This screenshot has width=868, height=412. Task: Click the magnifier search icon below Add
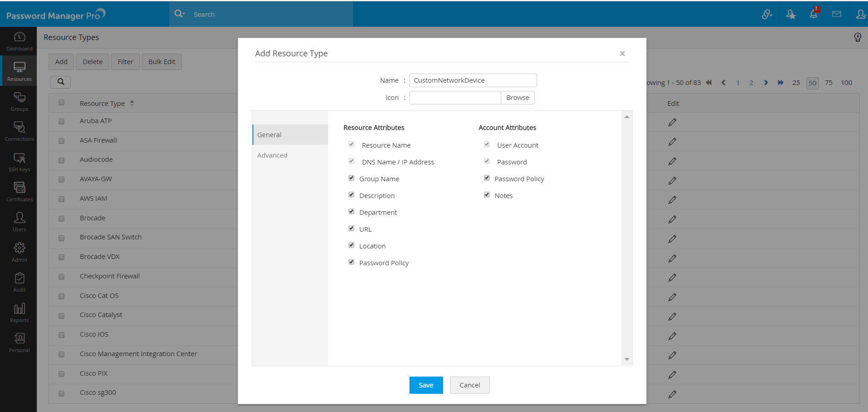[61, 82]
